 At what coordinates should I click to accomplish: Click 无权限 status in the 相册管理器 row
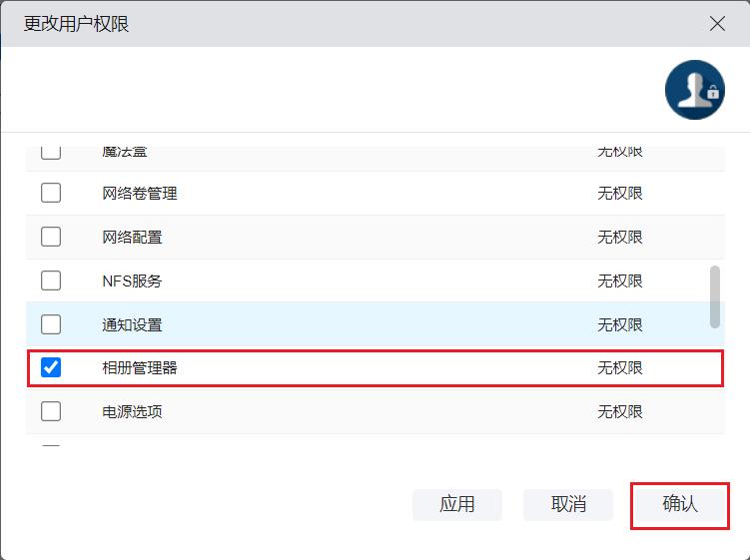620,367
